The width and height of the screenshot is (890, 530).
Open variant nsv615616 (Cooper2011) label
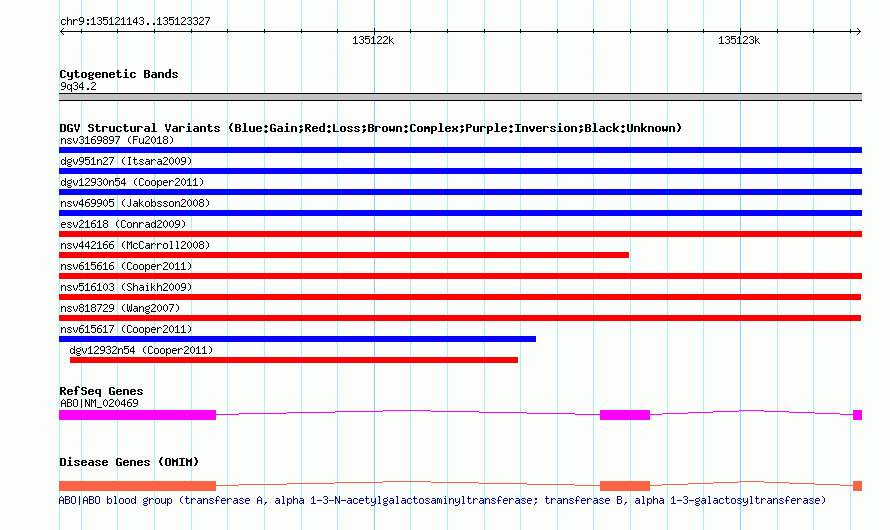click(x=126, y=266)
